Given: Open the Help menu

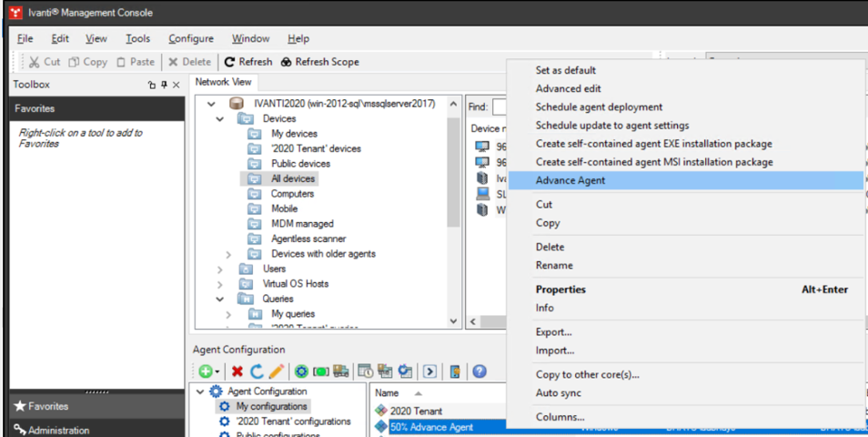Looking at the screenshot, I should pyautogui.click(x=298, y=39).
